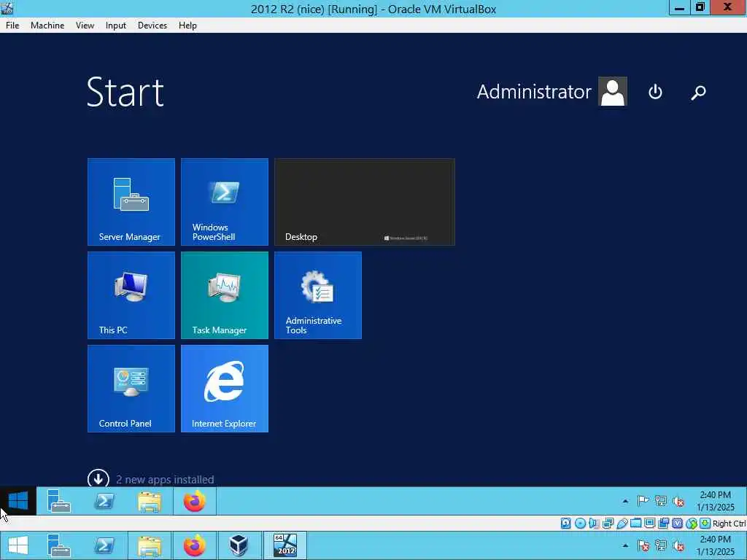
Task: Click VirtualBox CPU virtualization indicator
Action: (677, 524)
